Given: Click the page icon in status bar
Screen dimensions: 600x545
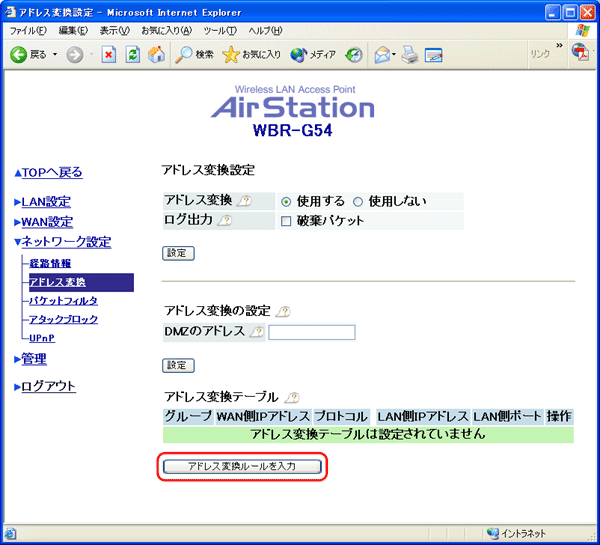Looking at the screenshot, I should pyautogui.click(x=10, y=534).
